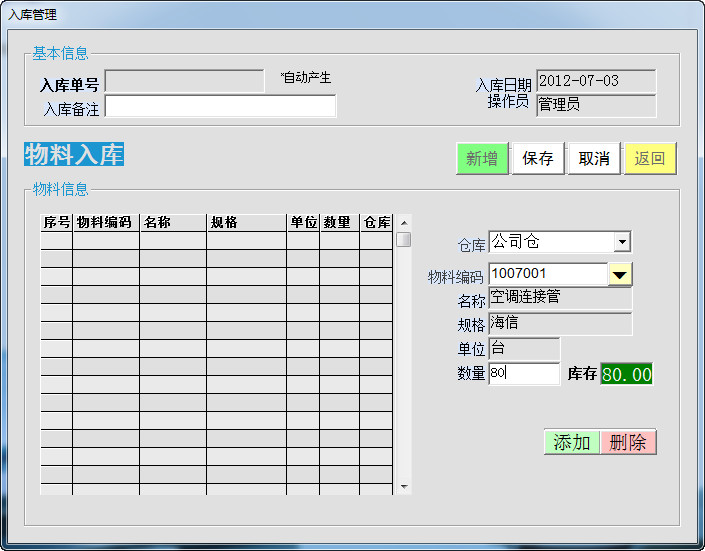Image resolution: width=705 pixels, height=551 pixels.
Task: Select 公司仓 text in 仓库 combo box
Action: [x=515, y=242]
